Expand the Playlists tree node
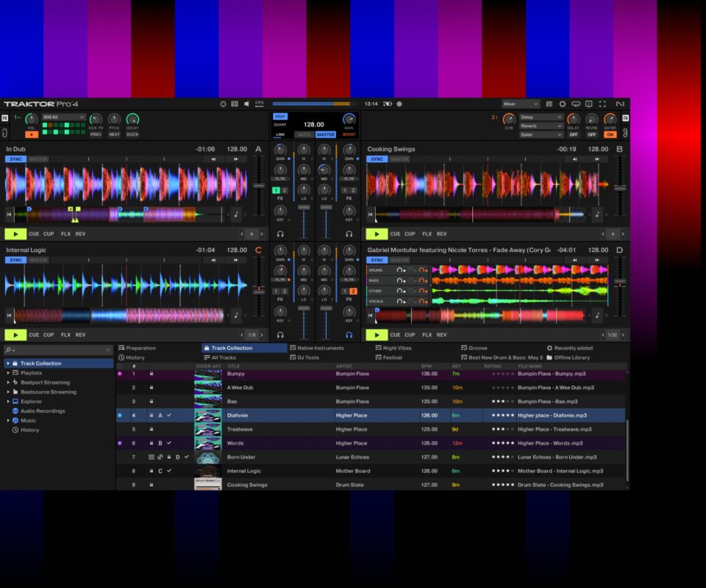The width and height of the screenshot is (706, 588). tap(8, 373)
